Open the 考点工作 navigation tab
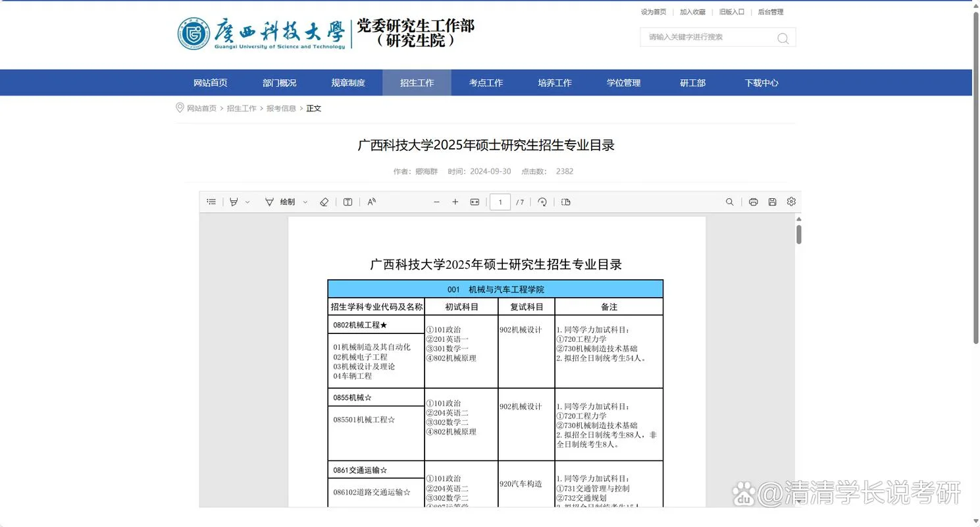 pos(486,83)
